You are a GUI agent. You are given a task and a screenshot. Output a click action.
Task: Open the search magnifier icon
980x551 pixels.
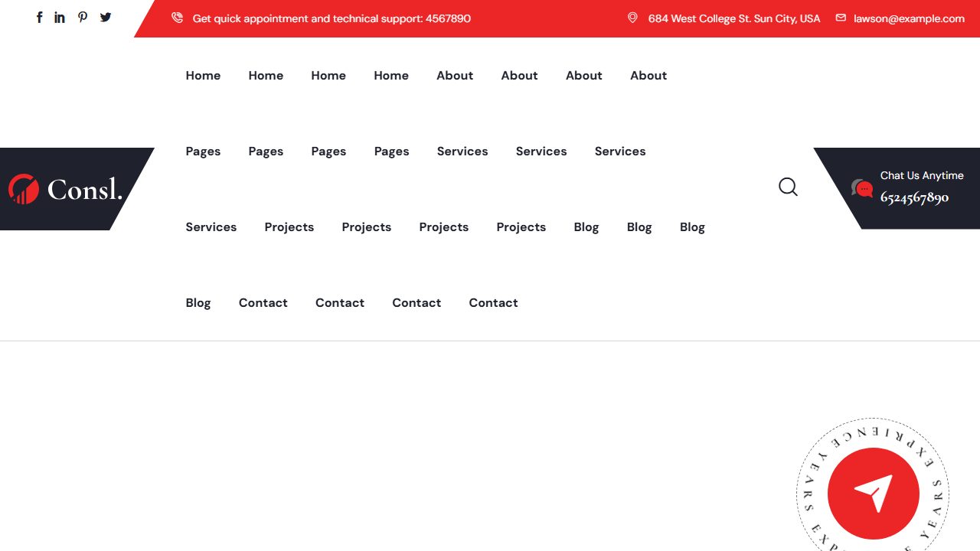[788, 187]
